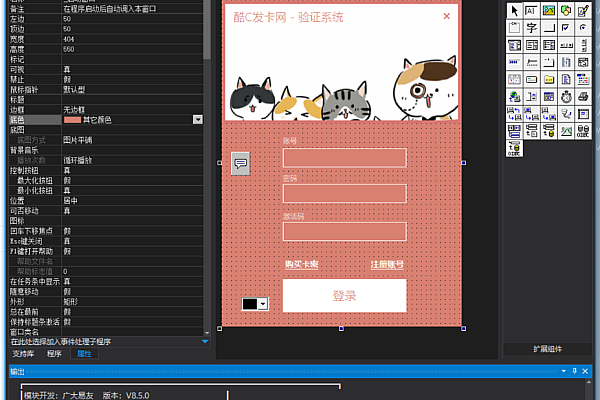Select the timer (clock) component icon
The height and width of the screenshot is (400, 600).
[x=565, y=96]
